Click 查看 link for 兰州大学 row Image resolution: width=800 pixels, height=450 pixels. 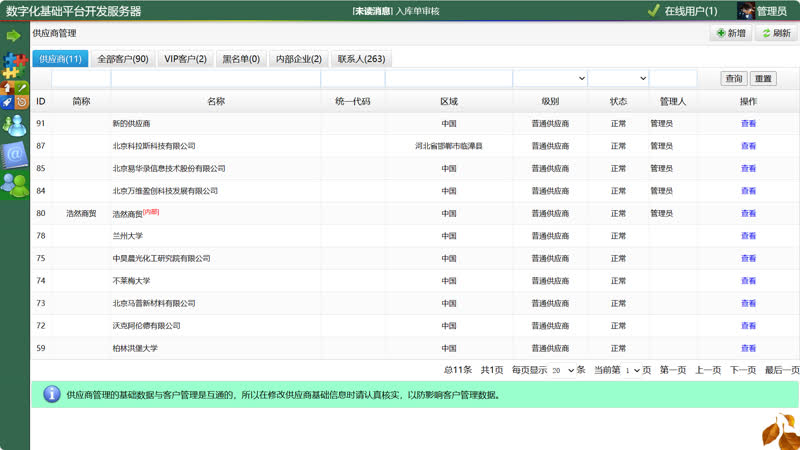tap(748, 236)
